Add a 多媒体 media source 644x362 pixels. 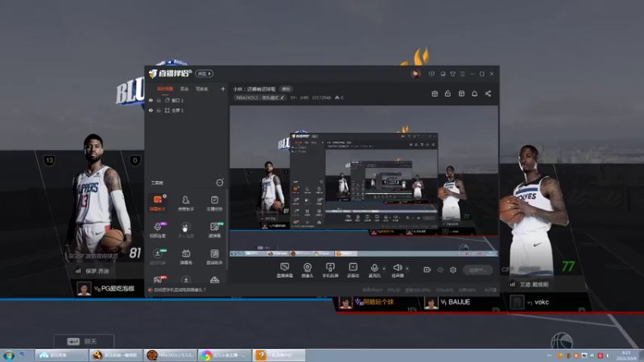coord(353,270)
